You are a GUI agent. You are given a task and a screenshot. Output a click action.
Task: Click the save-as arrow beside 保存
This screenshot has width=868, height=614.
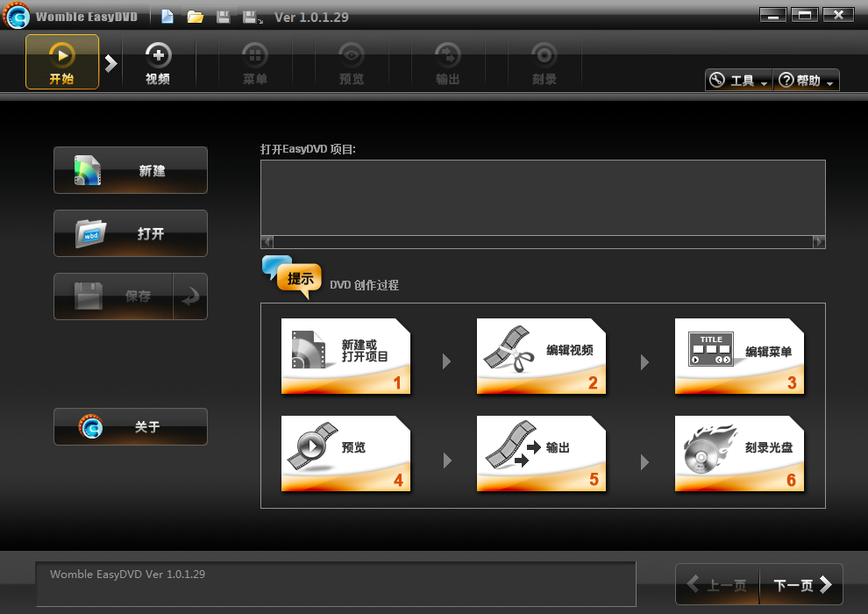pyautogui.click(x=190, y=296)
